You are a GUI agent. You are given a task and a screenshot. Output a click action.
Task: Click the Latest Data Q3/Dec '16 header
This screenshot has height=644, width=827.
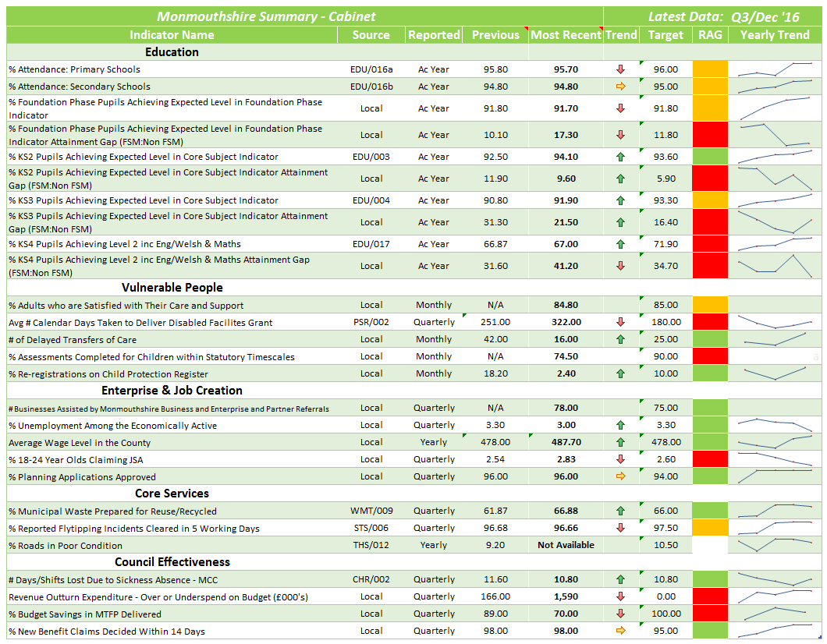point(724,17)
